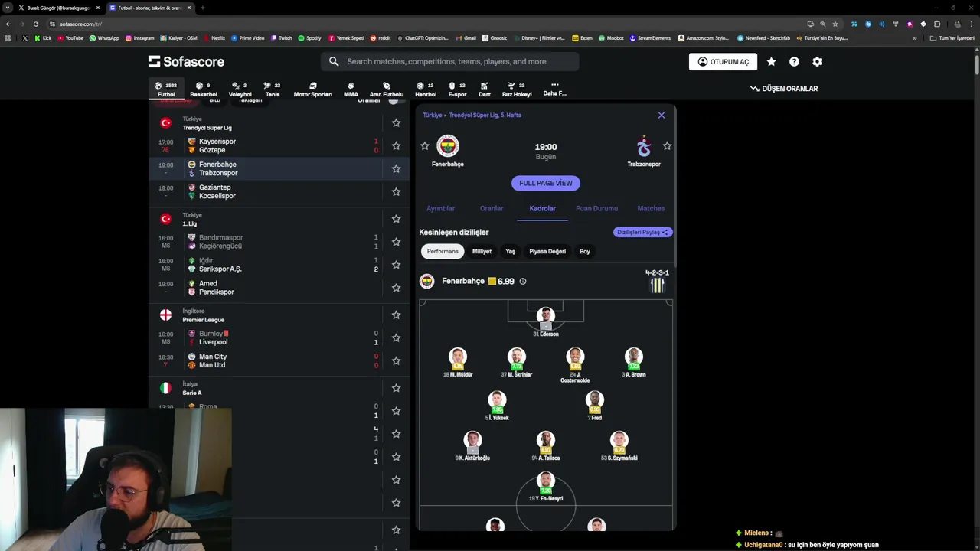The width and height of the screenshot is (980, 551).
Task: Select the Dart sport tab
Action: (x=485, y=90)
